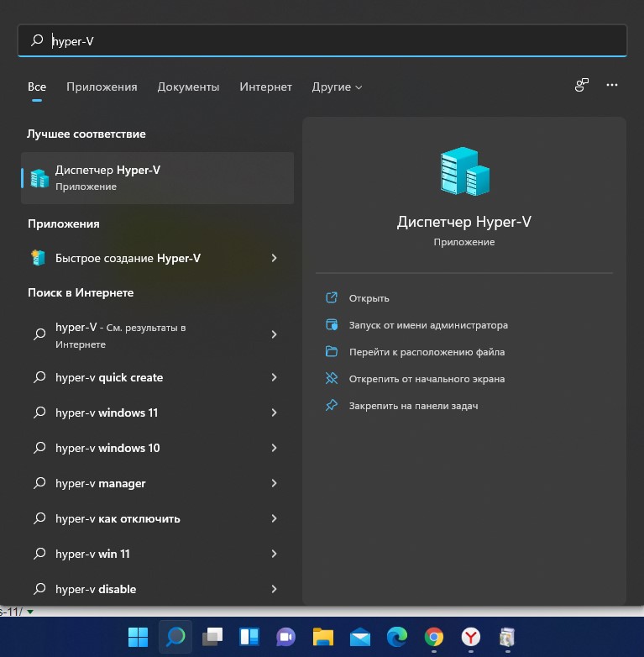Choose Перейти к расположению файла
This screenshot has height=657, width=644.
(427, 352)
